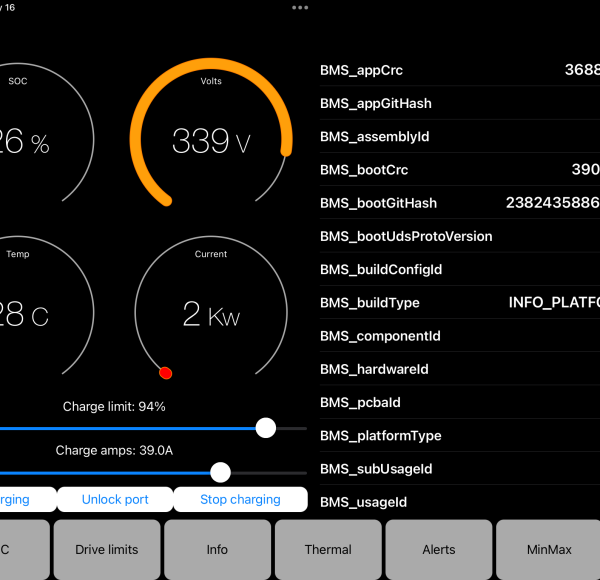Select the BMS_hardwareId row

460,369
